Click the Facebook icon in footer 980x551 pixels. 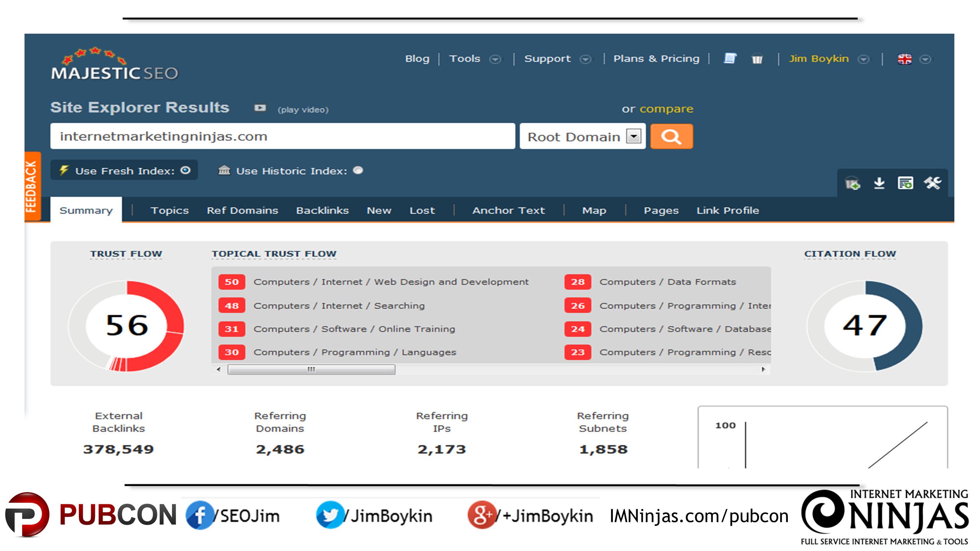tap(199, 515)
